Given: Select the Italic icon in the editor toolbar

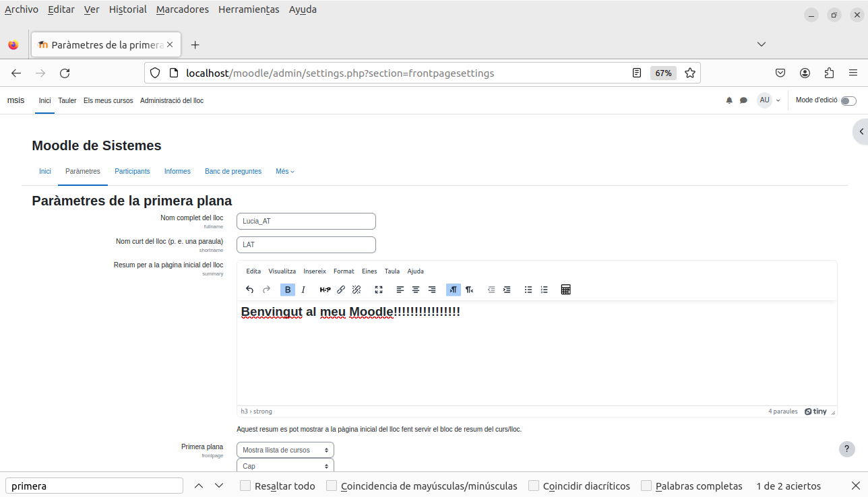Looking at the screenshot, I should click(x=303, y=290).
